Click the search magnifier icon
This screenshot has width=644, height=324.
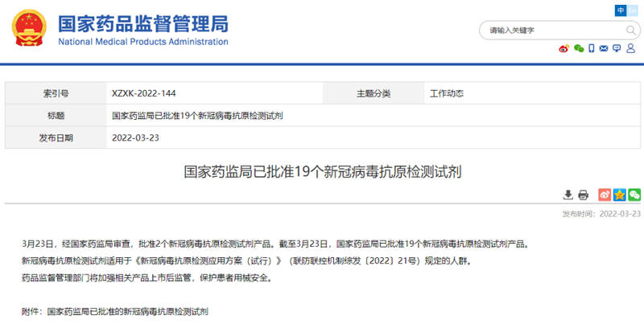coord(630,30)
